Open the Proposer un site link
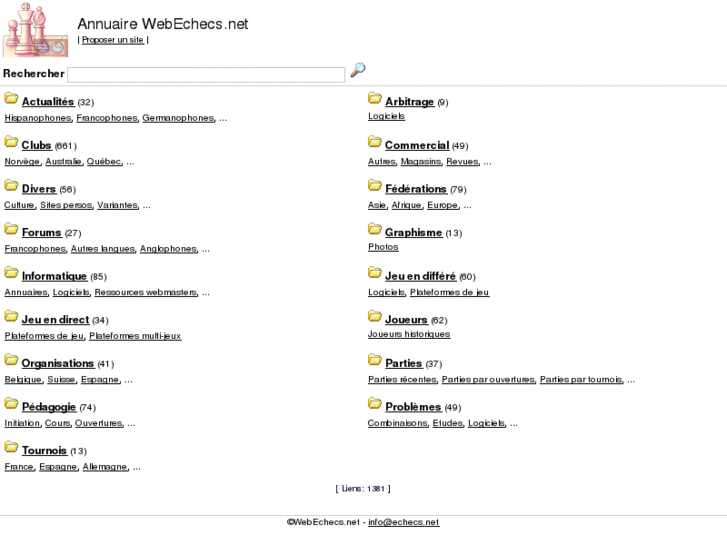This screenshot has width=727, height=545. [x=113, y=40]
